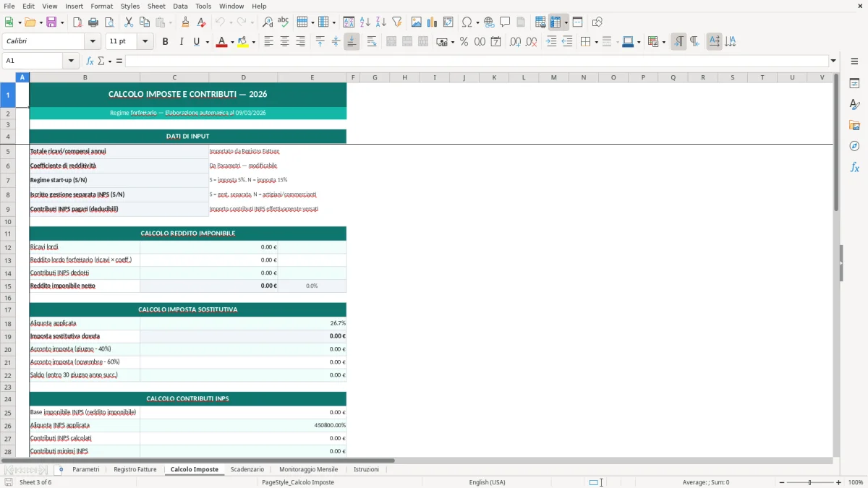
Task: Switch to Monitoraggio Mensile sheet tab
Action: coord(309,469)
